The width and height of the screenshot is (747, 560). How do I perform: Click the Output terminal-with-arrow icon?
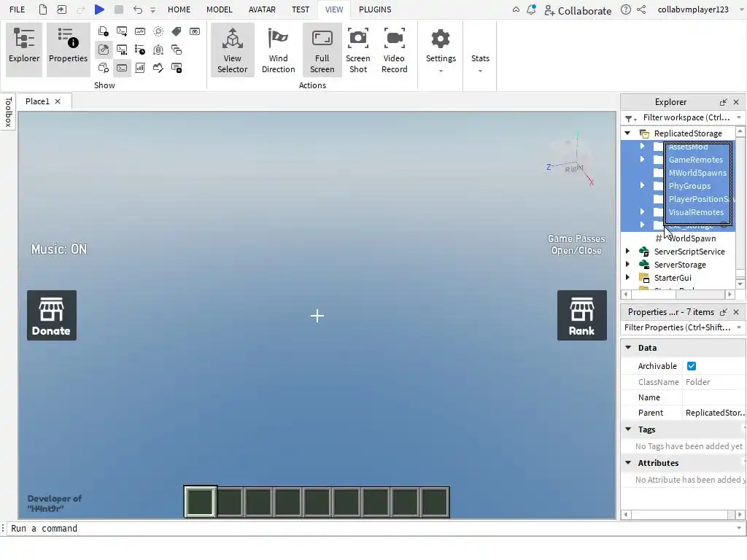[122, 31]
